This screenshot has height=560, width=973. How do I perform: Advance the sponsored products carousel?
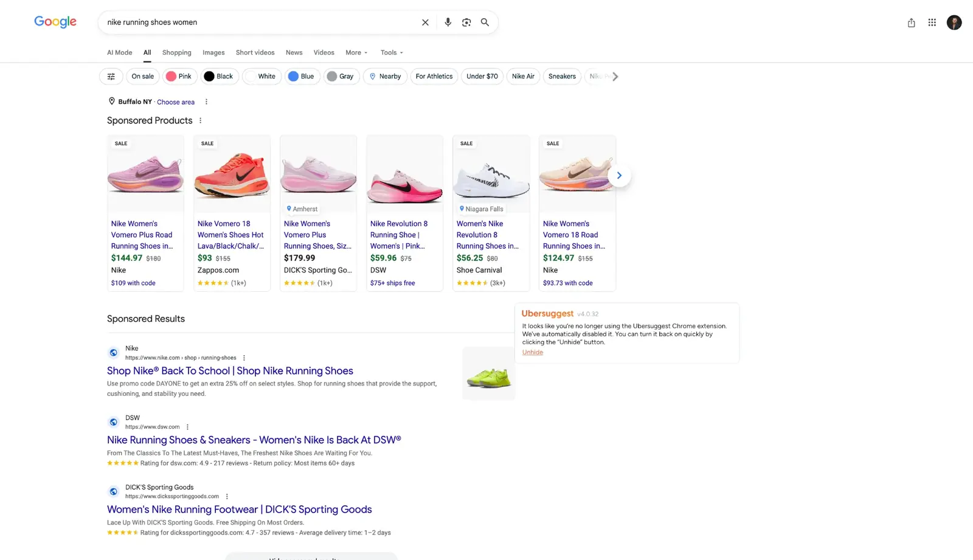(x=619, y=176)
